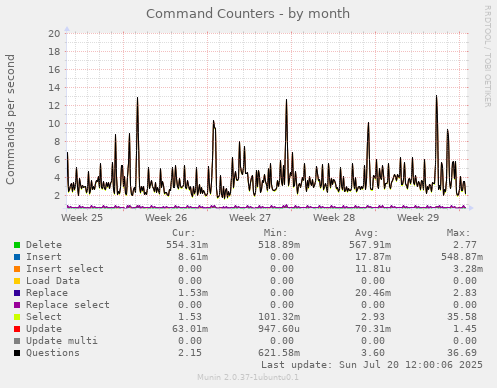
Task: Click the y-axis value 10
Action: [54, 124]
